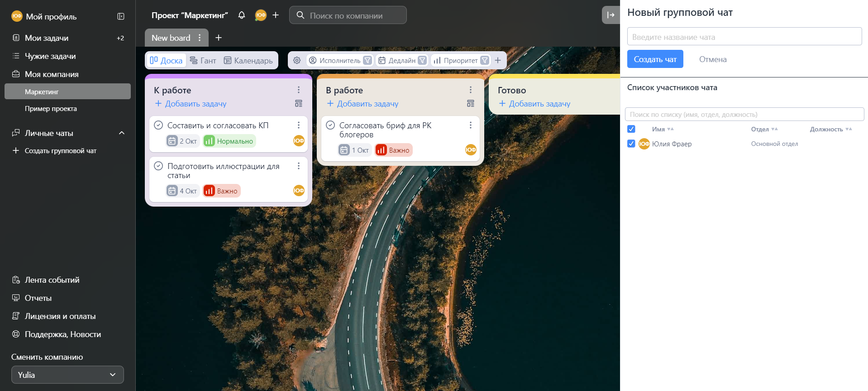Click the 4 Окт deadline badge
Screen dimensions: 868x391
tap(182, 191)
